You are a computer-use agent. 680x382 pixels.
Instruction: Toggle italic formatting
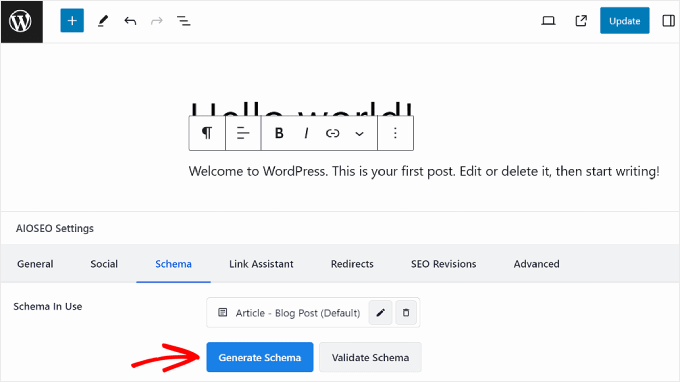(306, 133)
